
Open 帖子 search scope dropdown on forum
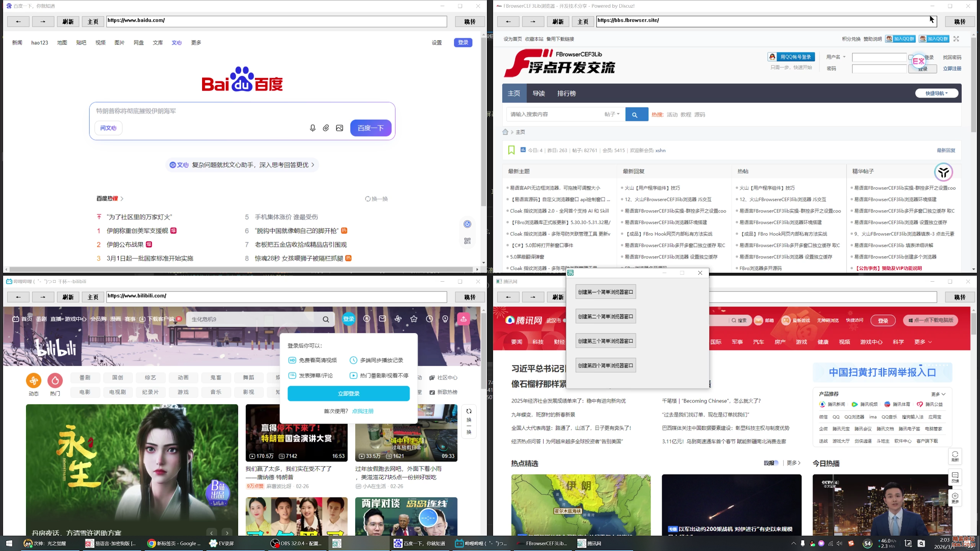tap(612, 114)
